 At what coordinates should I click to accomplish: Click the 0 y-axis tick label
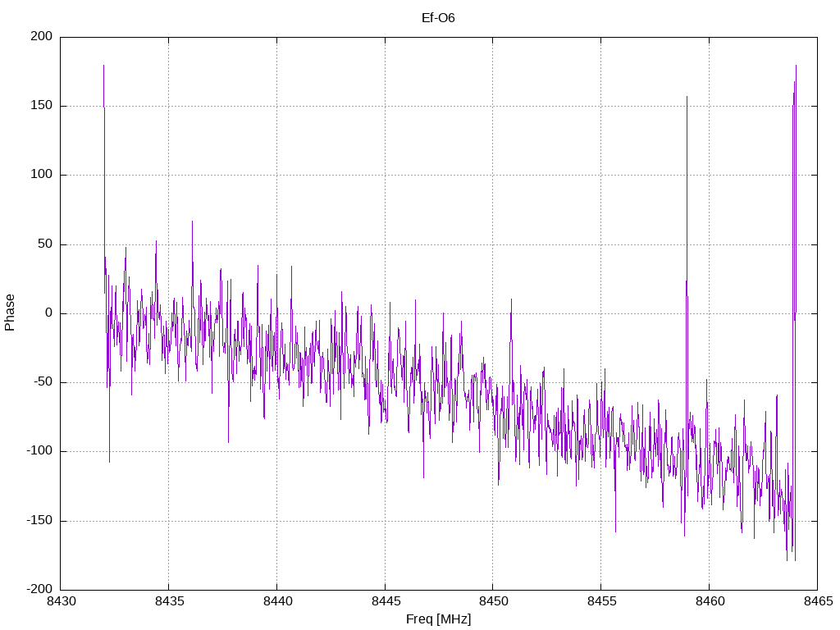point(49,313)
